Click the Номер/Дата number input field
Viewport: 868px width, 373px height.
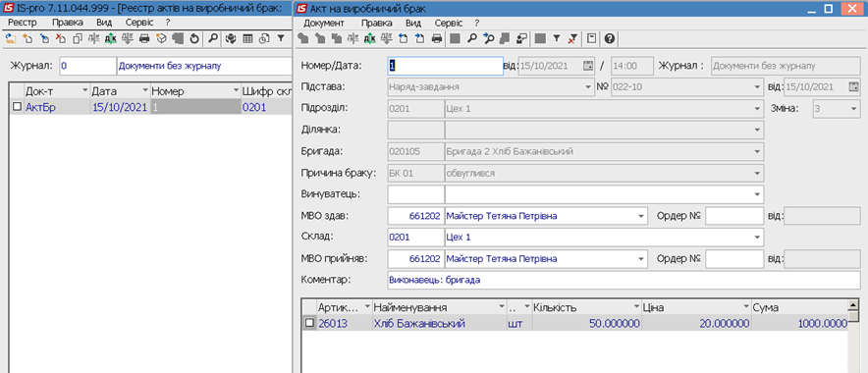click(x=445, y=66)
